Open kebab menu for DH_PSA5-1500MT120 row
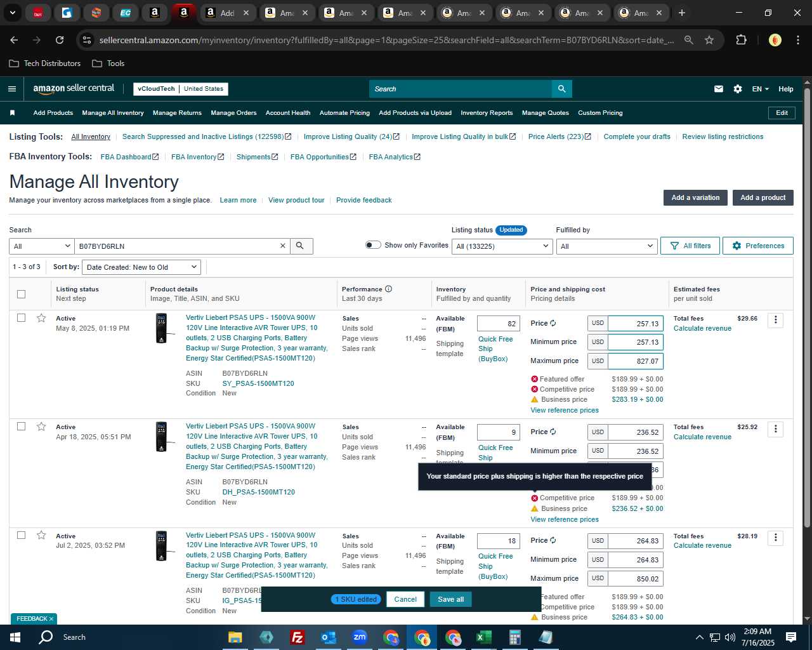The width and height of the screenshot is (812, 650). tap(775, 428)
